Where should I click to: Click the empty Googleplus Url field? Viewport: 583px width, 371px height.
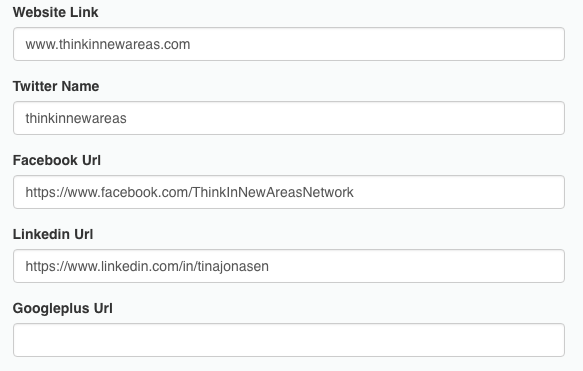[289, 340]
